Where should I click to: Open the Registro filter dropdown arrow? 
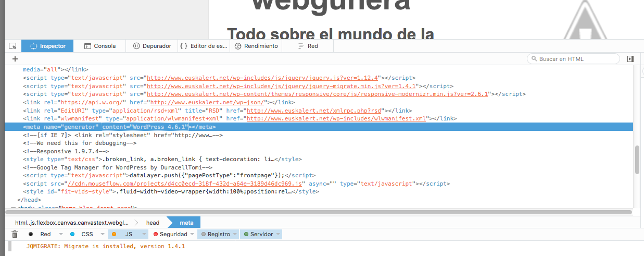[235, 235]
